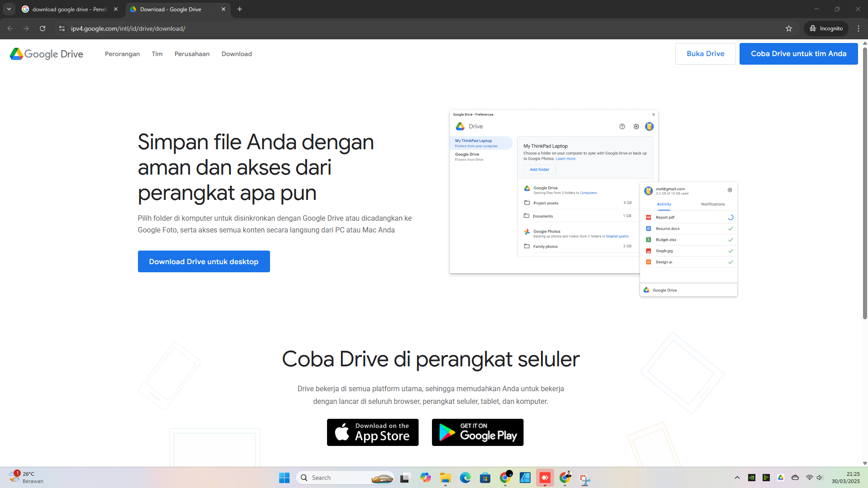This screenshot has height=488, width=868.
Task: Open the Affinity Designer taskbar icon
Action: click(525, 478)
